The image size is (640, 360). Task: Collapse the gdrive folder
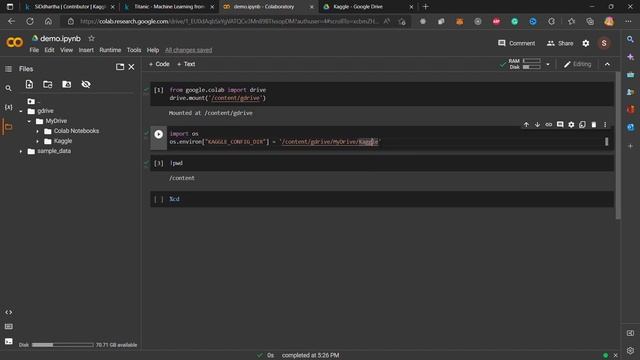coord(21,111)
